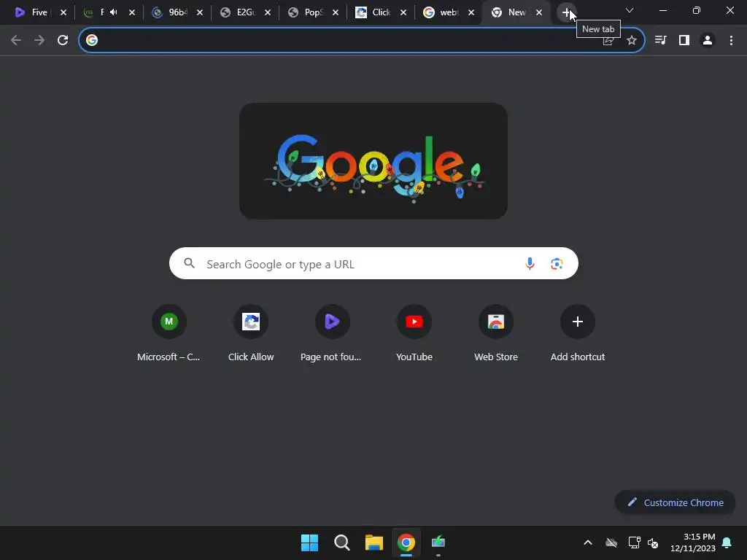
Task: Go forward with the arrow button
Action: (x=39, y=41)
